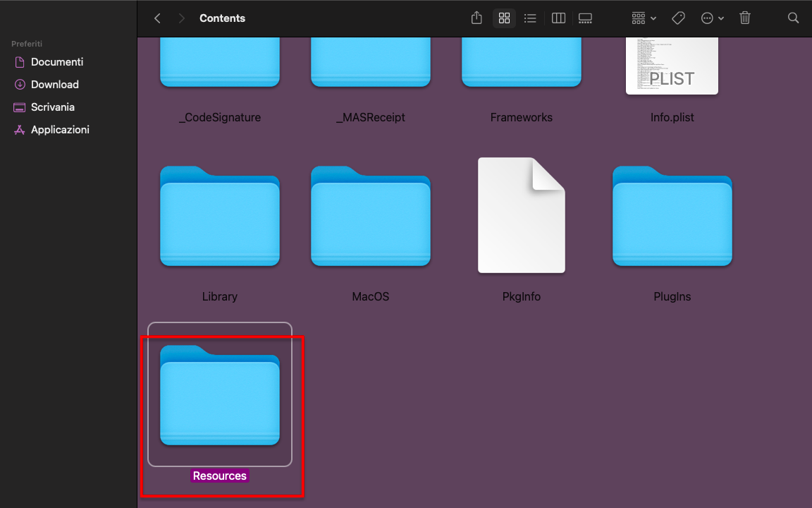
Task: Open the Documenti sidebar item
Action: point(56,61)
